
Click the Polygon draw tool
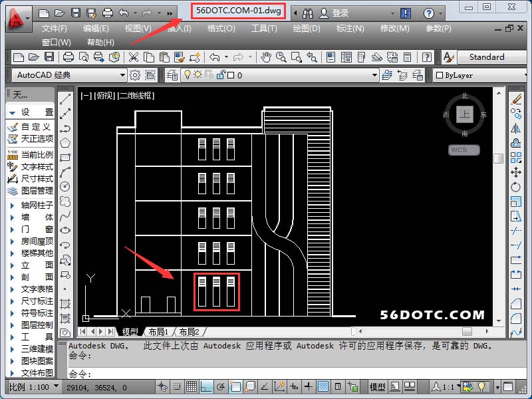[x=65, y=142]
